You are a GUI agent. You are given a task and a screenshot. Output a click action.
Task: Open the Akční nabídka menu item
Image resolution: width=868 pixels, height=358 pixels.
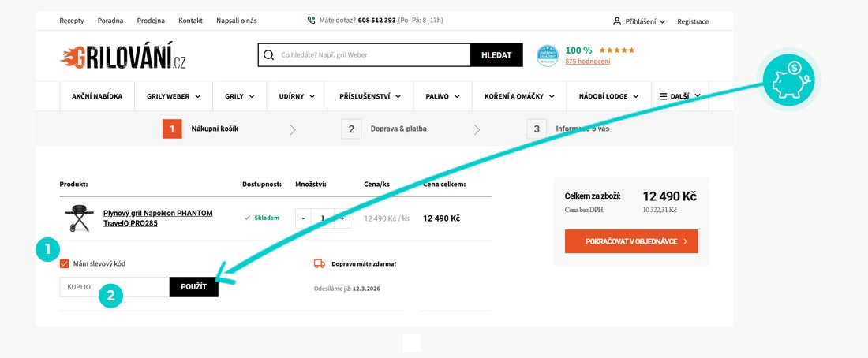point(97,95)
